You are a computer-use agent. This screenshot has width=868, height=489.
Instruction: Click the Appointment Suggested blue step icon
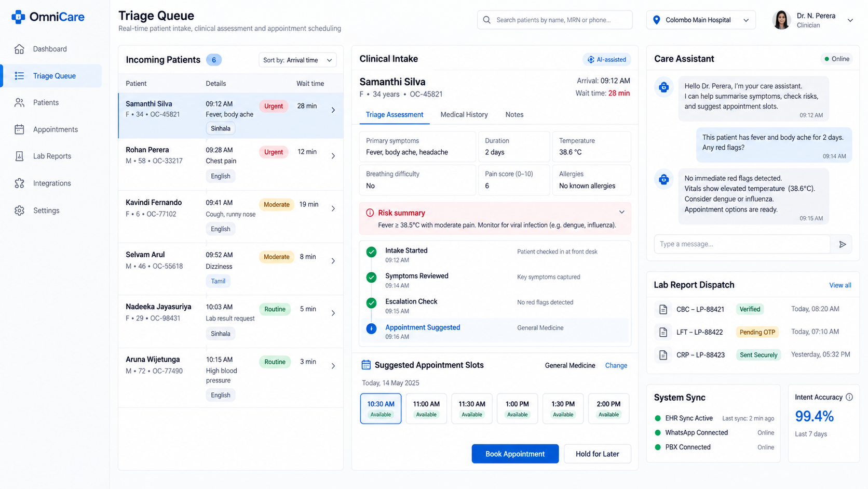click(x=371, y=329)
